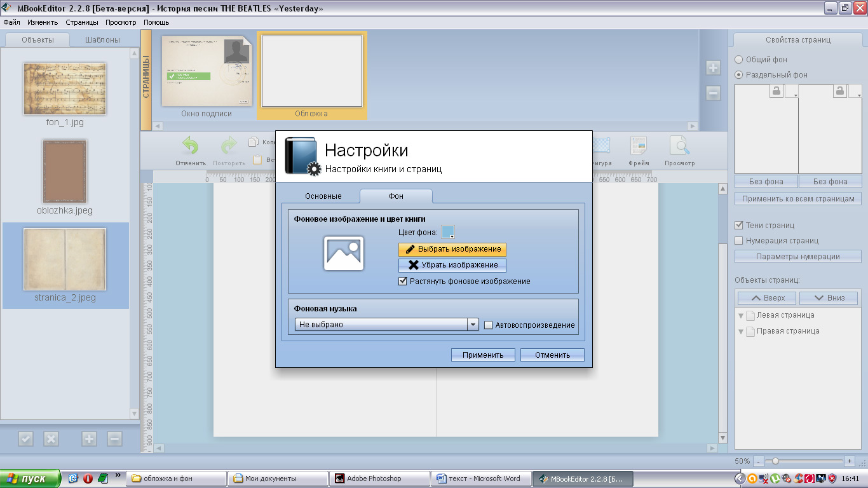Open Opera from the quick launch bar
The height and width of the screenshot is (488, 868).
88,478
